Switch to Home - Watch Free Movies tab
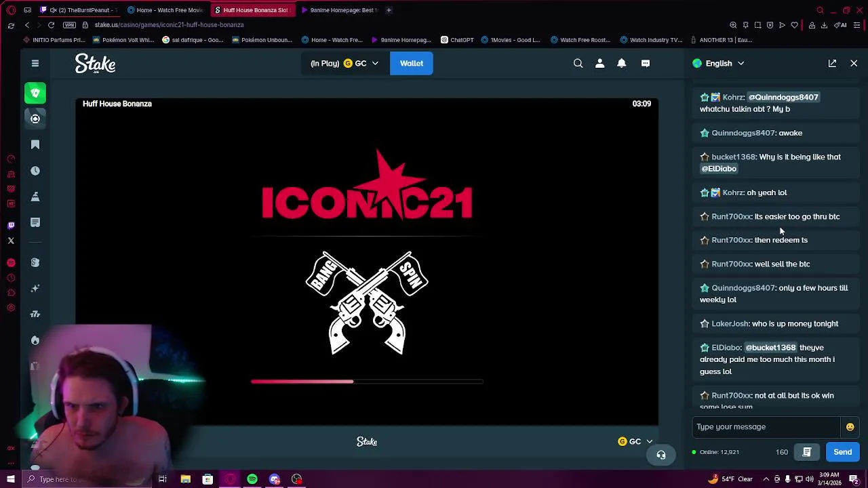Screen dimensions: 868x488 pyautogui.click(x=166, y=10)
